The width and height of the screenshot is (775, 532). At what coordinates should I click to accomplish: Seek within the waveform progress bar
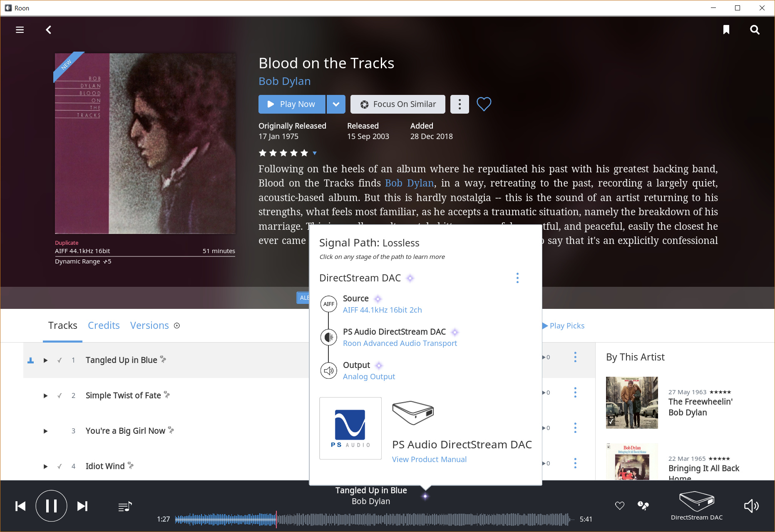(x=375, y=519)
